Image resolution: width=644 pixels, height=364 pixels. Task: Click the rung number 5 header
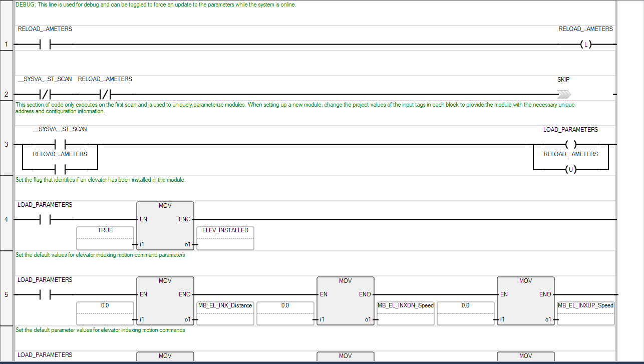(x=6, y=294)
